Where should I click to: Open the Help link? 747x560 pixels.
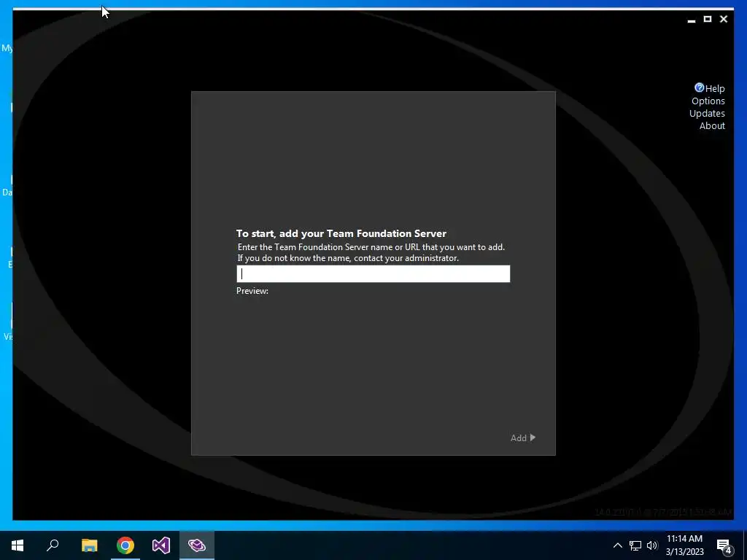click(x=715, y=88)
